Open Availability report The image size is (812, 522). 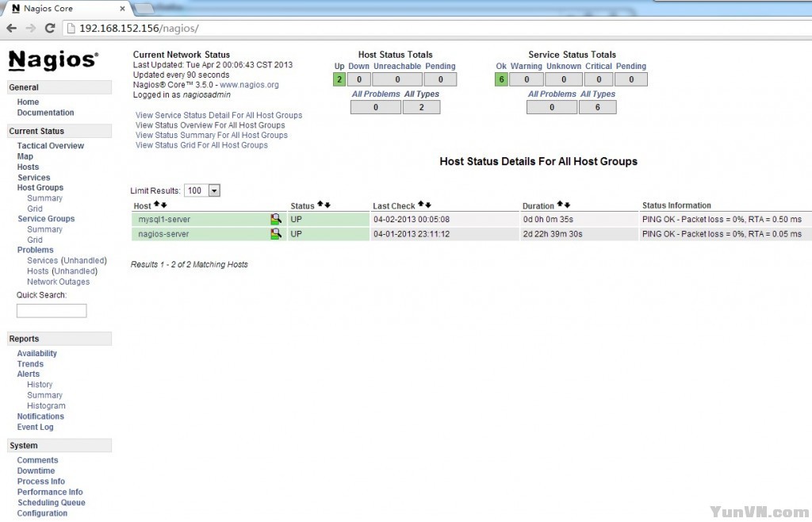36,353
